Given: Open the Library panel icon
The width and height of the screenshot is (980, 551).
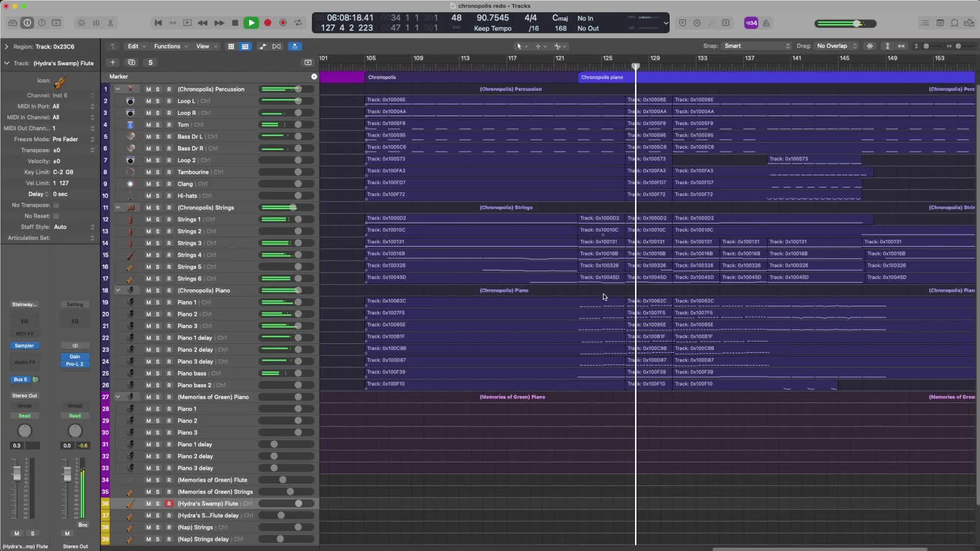Looking at the screenshot, I should [13, 23].
